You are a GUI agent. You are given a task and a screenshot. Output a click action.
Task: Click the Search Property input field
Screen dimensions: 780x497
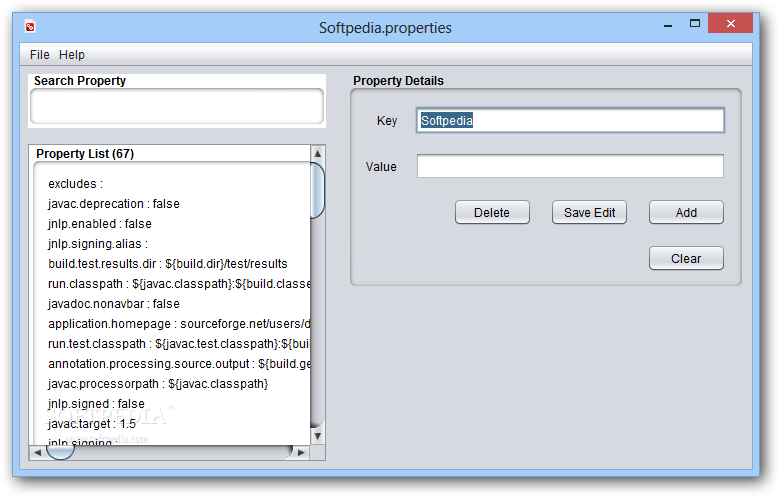pos(177,106)
